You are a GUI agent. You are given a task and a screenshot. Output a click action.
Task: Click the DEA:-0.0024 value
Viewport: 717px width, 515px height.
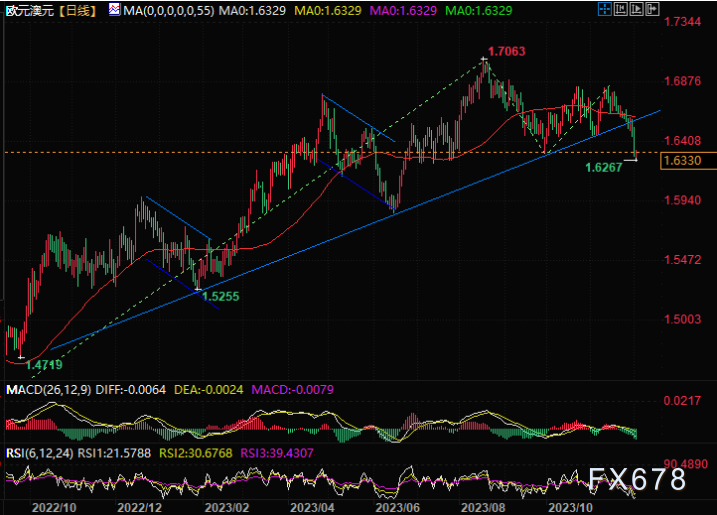point(209,390)
